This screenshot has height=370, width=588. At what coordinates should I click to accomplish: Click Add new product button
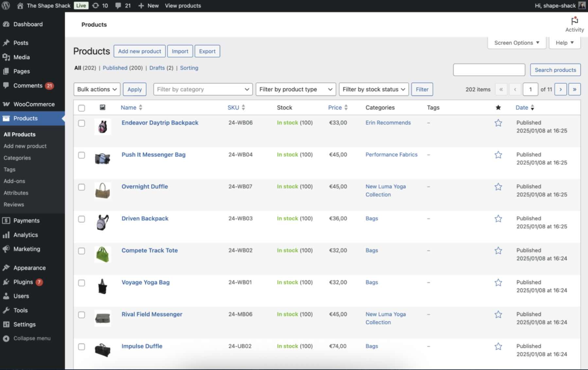140,51
